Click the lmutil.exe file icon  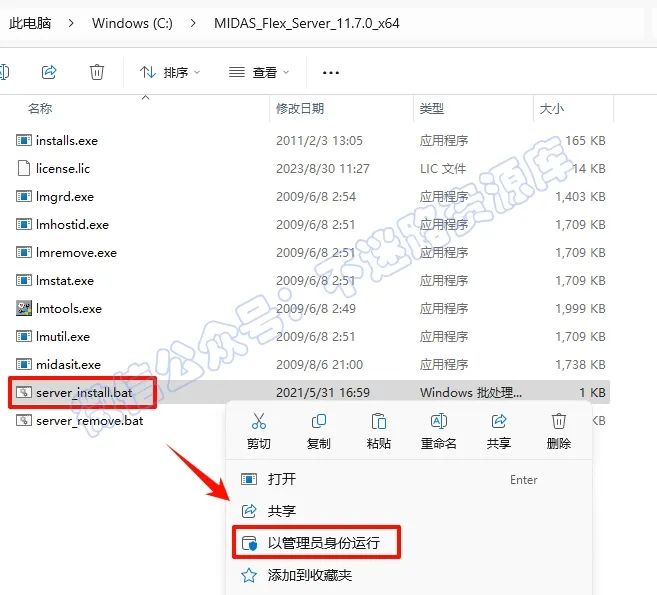click(24, 336)
